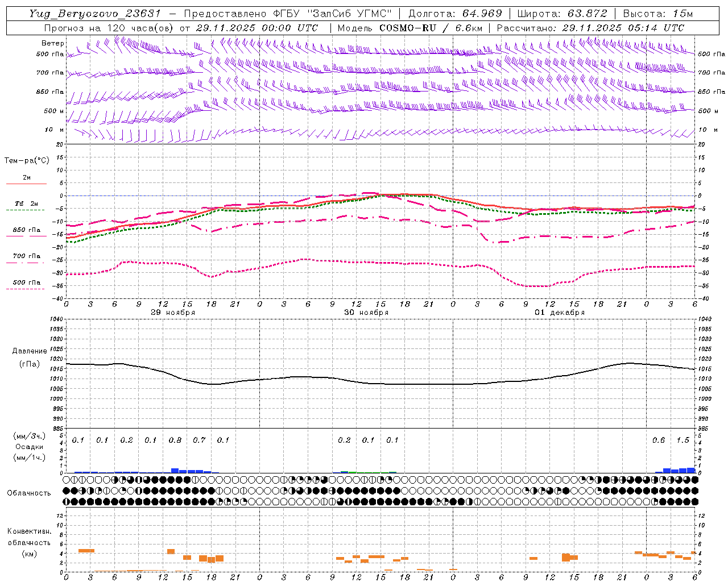Click the '0.7' precipitation amount value

[199, 440]
